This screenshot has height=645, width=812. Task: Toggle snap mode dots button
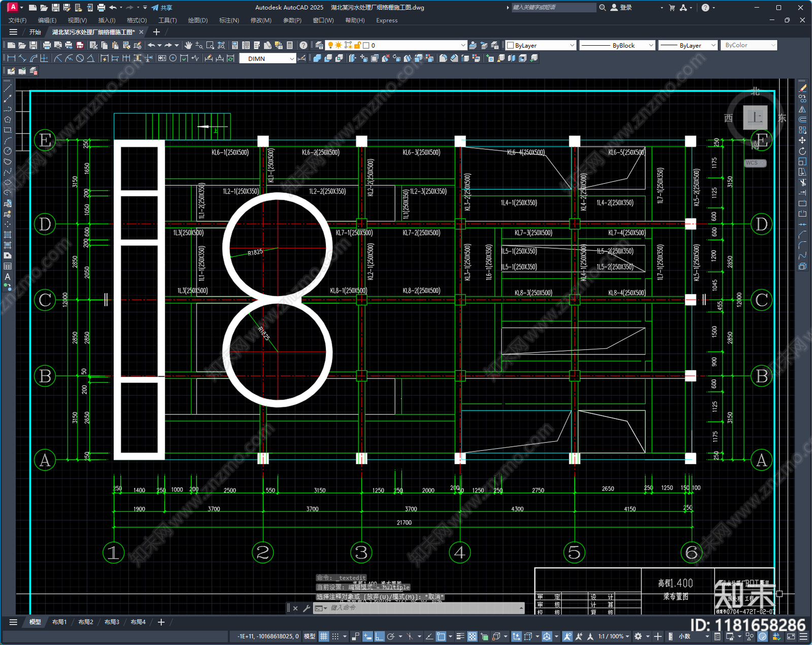click(x=335, y=636)
